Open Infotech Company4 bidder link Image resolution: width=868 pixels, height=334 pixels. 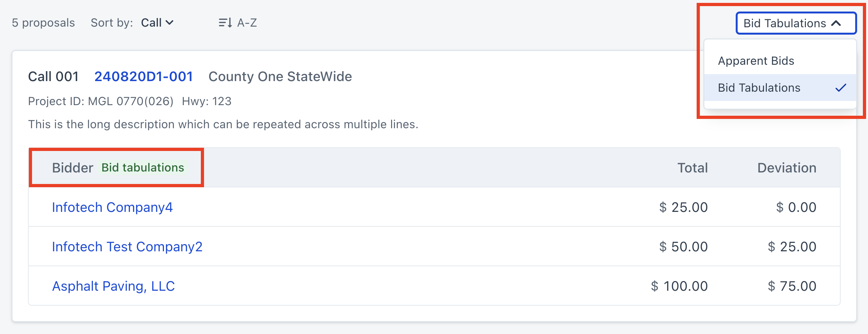[x=112, y=207]
